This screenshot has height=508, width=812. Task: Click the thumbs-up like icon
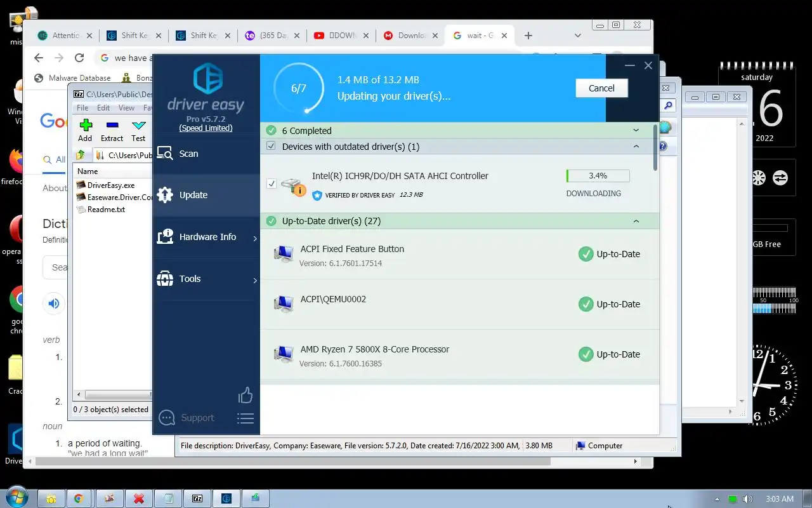[x=246, y=395]
